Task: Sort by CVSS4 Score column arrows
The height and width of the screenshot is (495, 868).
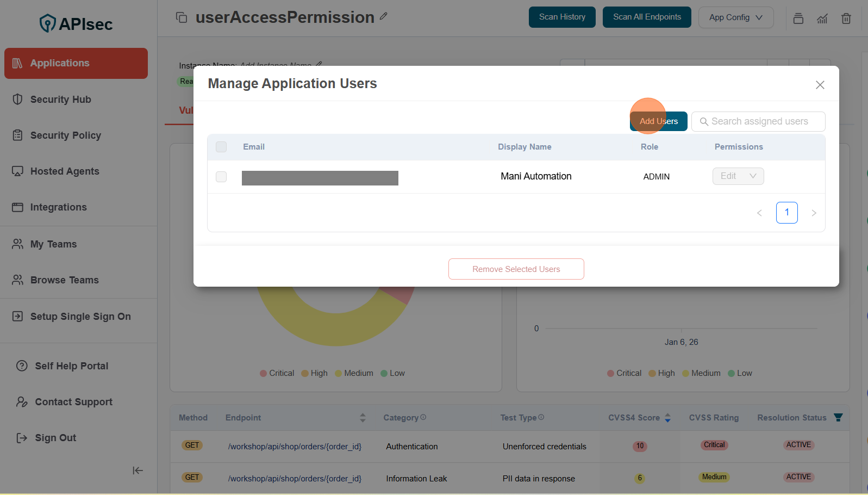Action: tap(667, 418)
